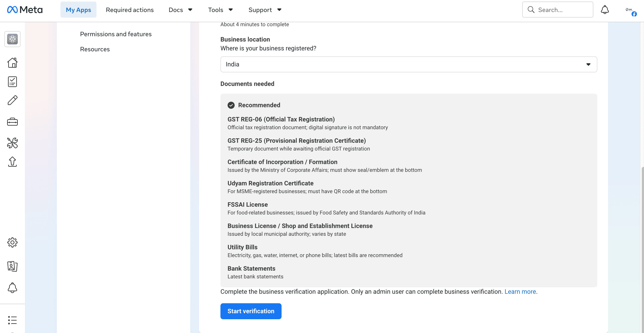This screenshot has height=333, width=644.
Task: Click into the Search field
Action: [558, 10]
